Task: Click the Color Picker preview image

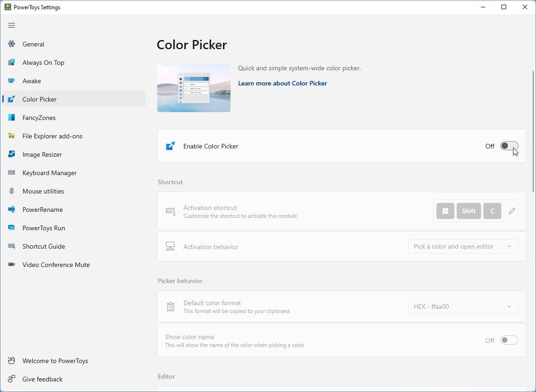Action: 194,87
